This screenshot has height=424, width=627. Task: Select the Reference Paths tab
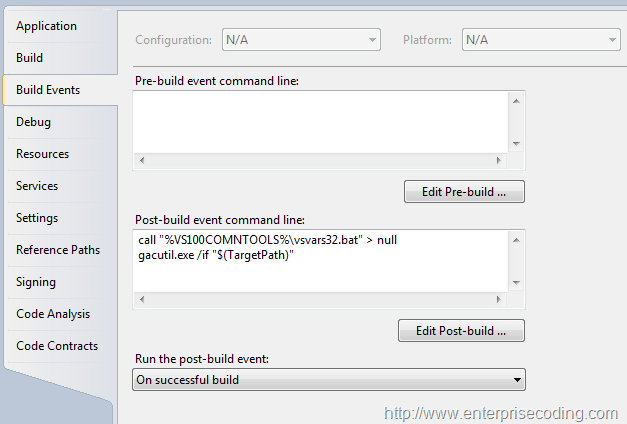[61, 250]
